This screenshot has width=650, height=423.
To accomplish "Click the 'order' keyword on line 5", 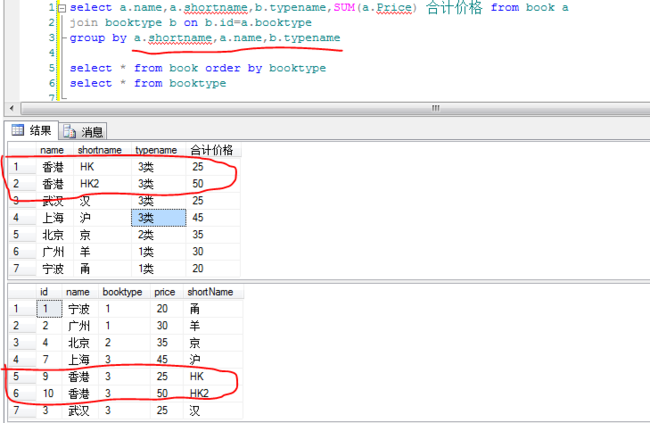I will tap(223, 68).
